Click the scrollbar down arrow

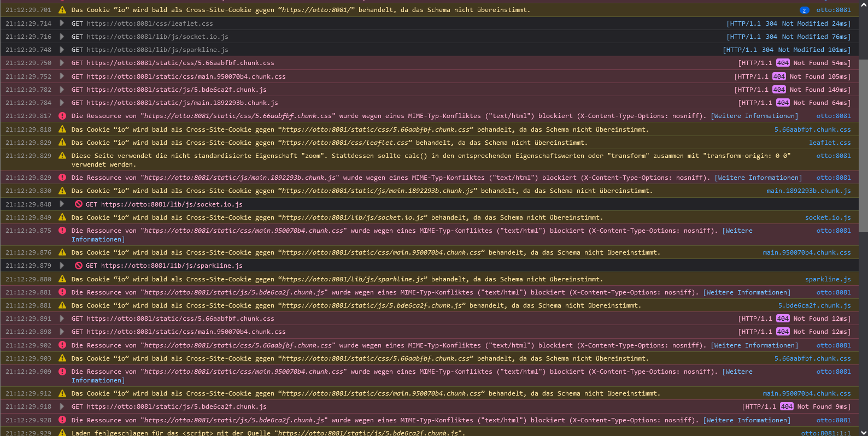click(x=863, y=432)
